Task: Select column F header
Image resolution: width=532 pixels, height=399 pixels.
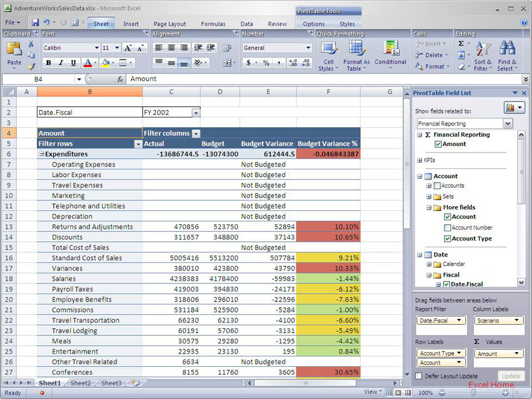Action: coord(328,92)
